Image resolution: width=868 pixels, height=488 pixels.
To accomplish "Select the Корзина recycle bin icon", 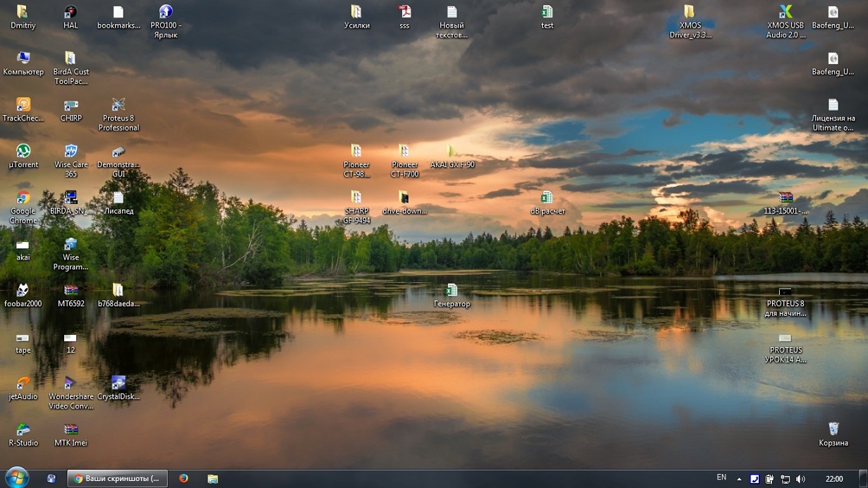I will click(x=833, y=429).
